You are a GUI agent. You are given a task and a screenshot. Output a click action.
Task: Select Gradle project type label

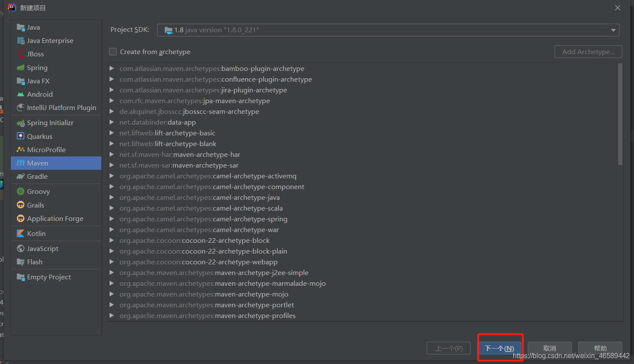pyautogui.click(x=37, y=177)
